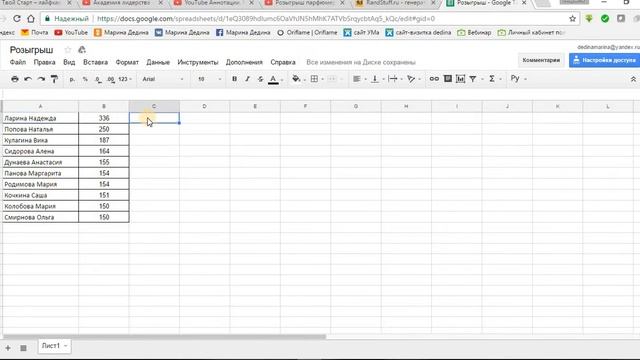Open the fill color picker
640x360 pixels.
point(296,79)
